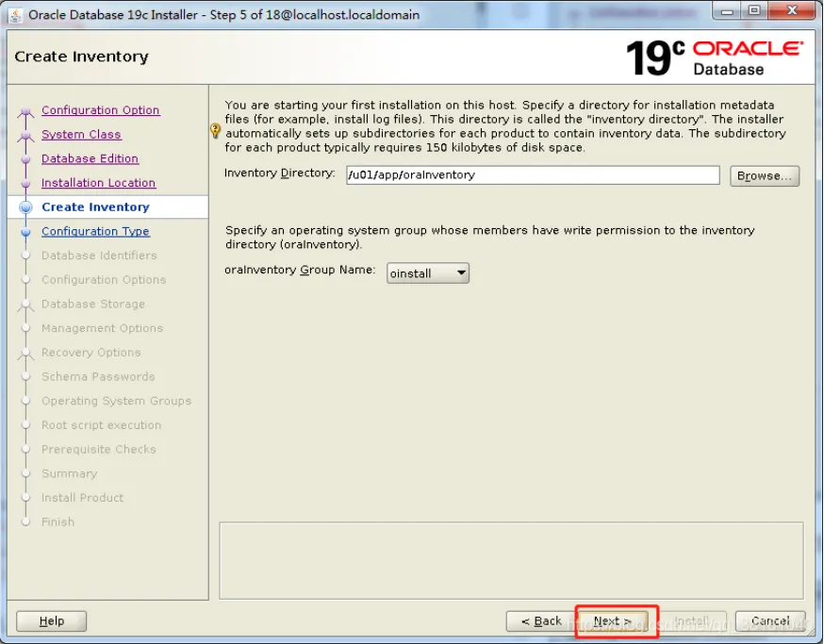This screenshot has height=644, width=824.
Task: Click the Summary step
Action: (x=70, y=472)
